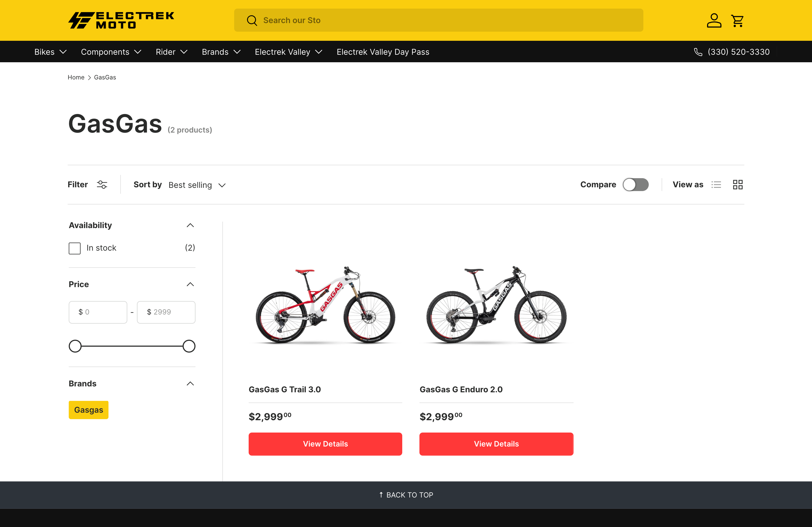This screenshot has width=812, height=527.
Task: Switch to grid view layout
Action: pos(738,185)
